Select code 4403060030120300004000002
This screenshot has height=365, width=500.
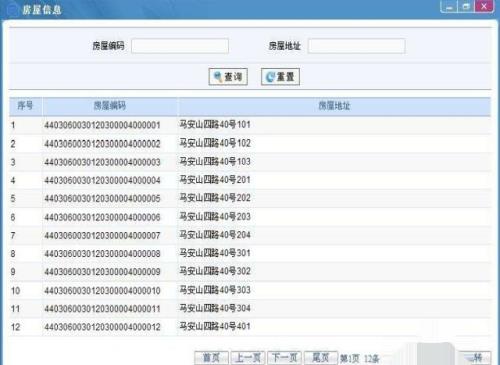click(102, 144)
